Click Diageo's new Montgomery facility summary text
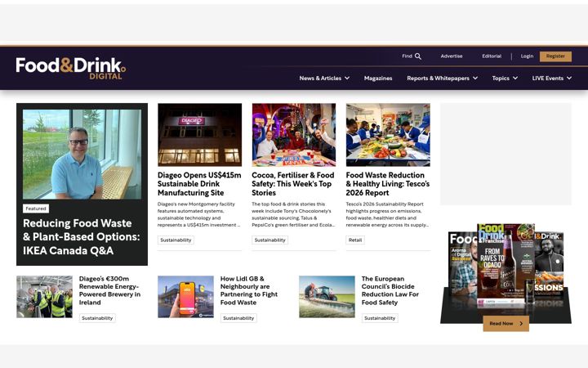The width and height of the screenshot is (588, 368). click(x=198, y=214)
